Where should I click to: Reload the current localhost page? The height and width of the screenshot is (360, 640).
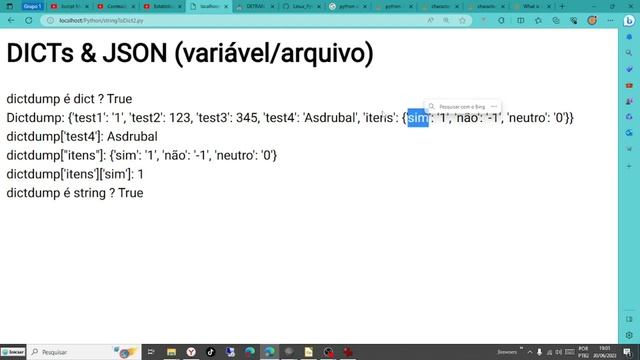[29, 20]
